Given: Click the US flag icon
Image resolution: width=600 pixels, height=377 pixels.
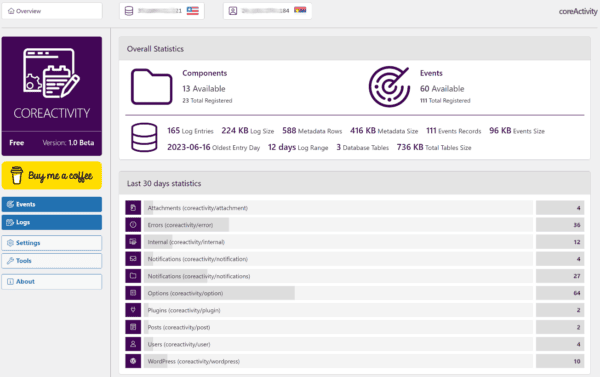Looking at the screenshot, I should tap(192, 11).
